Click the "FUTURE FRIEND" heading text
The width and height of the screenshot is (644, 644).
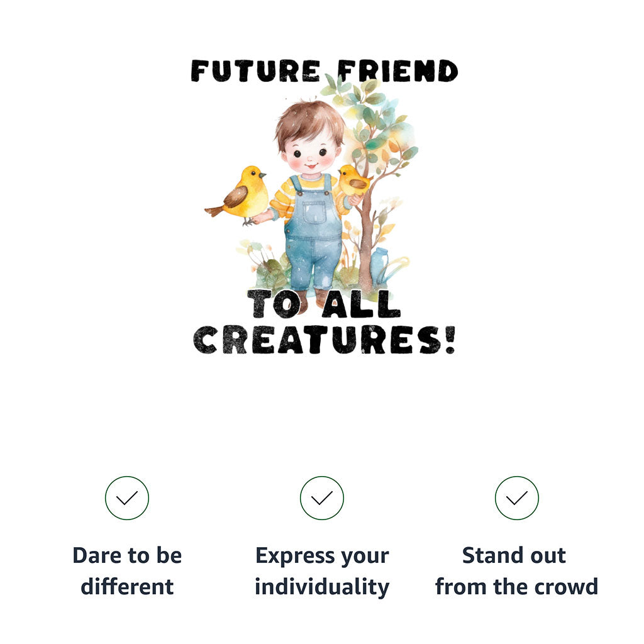(324, 70)
